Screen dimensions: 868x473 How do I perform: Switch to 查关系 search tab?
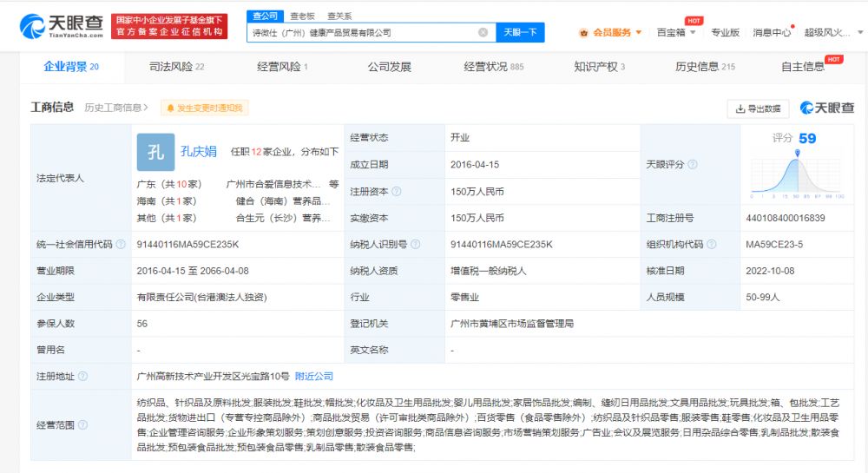point(339,16)
